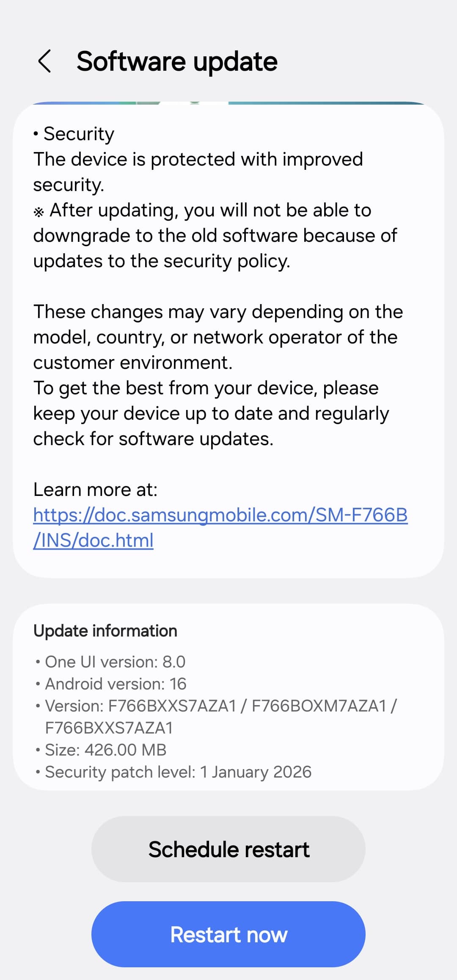Click the Update information heading
This screenshot has height=980, width=457.
click(x=105, y=631)
